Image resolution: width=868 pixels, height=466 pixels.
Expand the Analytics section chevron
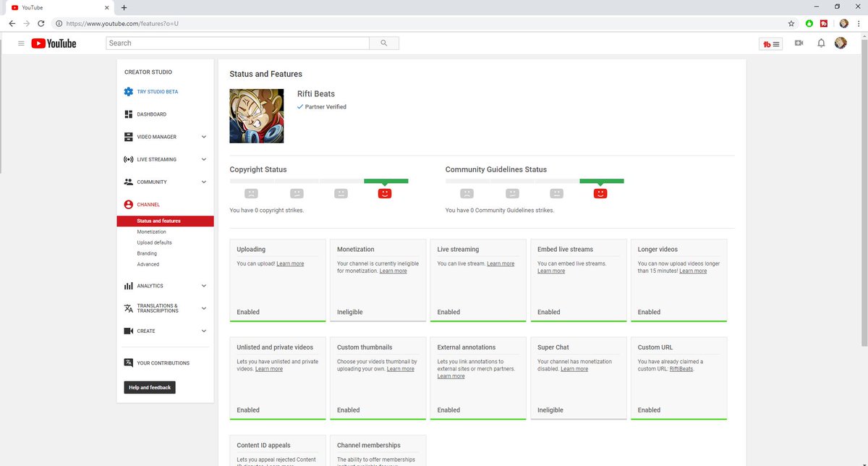click(204, 286)
